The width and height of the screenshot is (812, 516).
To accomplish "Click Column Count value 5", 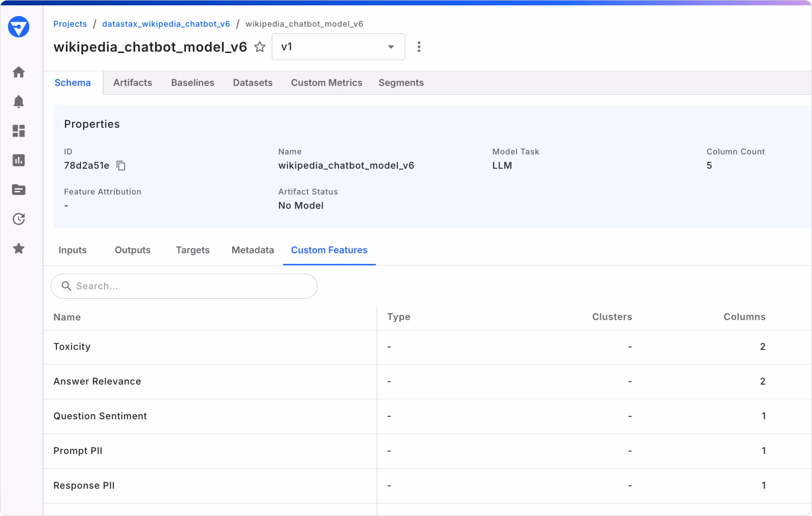I will coord(709,165).
